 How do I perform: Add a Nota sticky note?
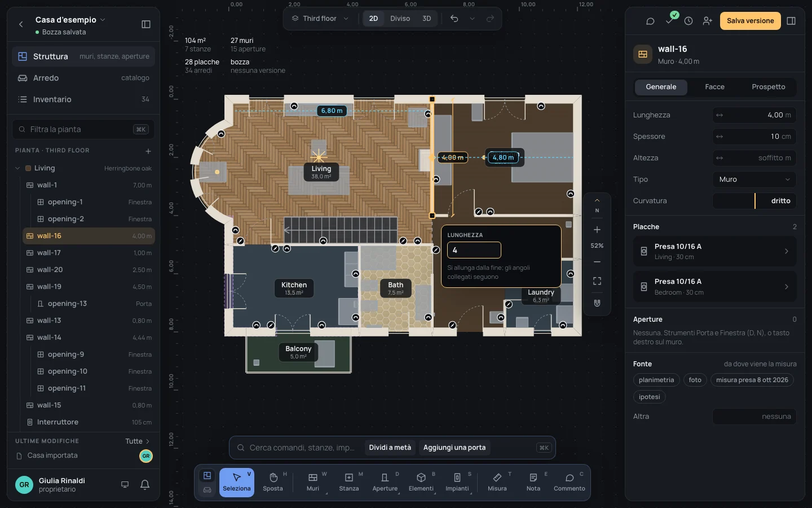[533, 483]
